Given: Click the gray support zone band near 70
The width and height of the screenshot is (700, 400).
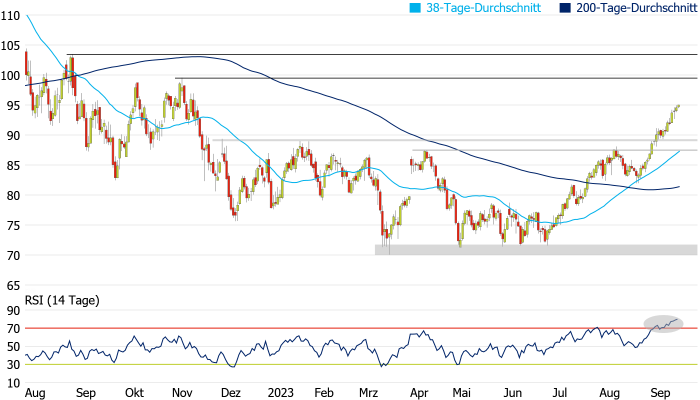Looking at the screenshot, I should point(536,250).
